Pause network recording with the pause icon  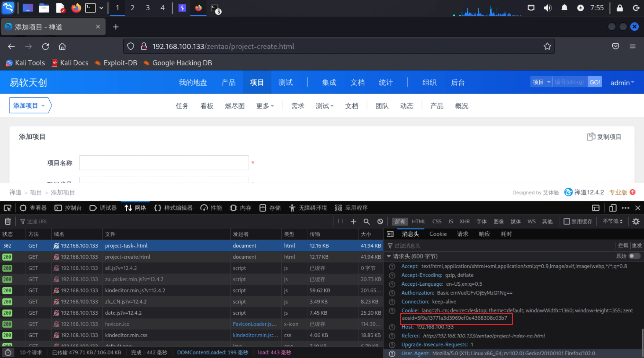tap(340, 221)
